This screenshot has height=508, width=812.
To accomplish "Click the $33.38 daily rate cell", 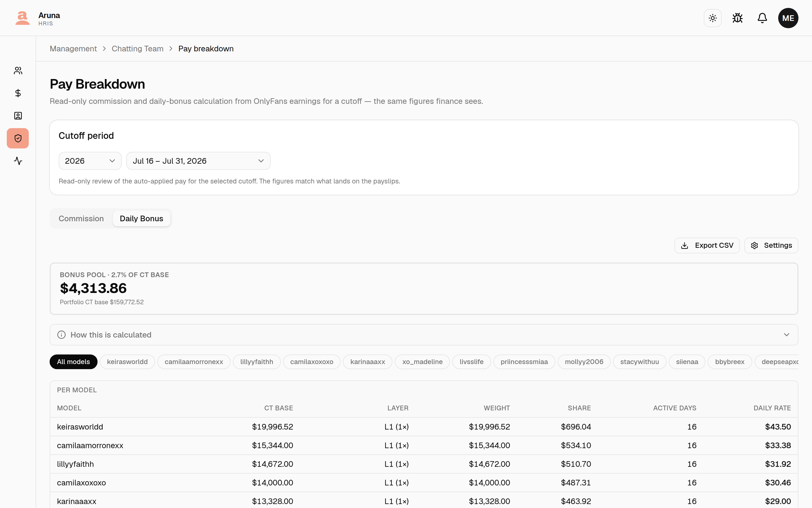I will [778, 446].
